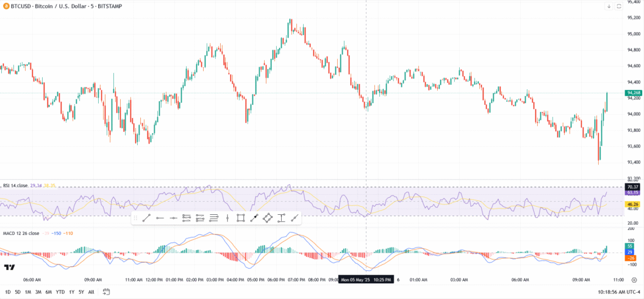Toggle fullscreen mode for the chart
Image resolution: width=644 pixels, height=299 pixels.
[x=618, y=6]
